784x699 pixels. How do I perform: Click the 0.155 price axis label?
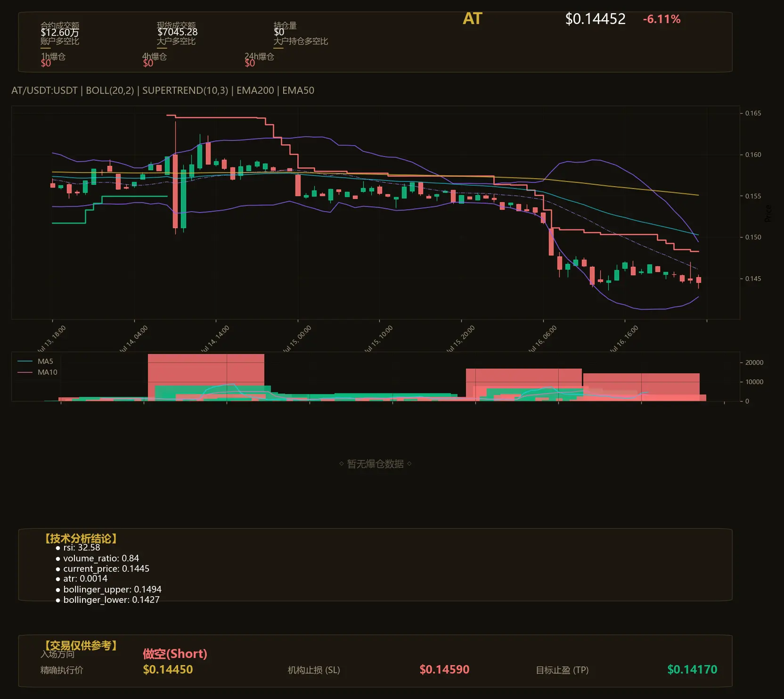(x=753, y=196)
